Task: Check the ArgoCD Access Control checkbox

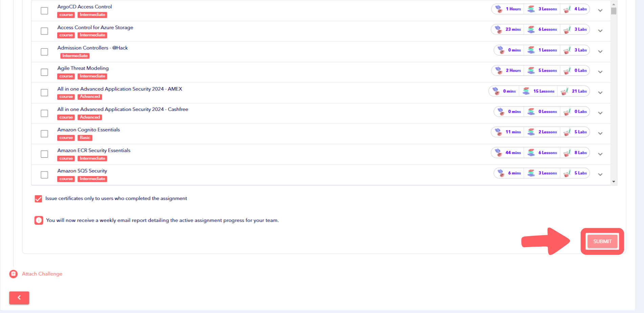Action: pyautogui.click(x=44, y=10)
